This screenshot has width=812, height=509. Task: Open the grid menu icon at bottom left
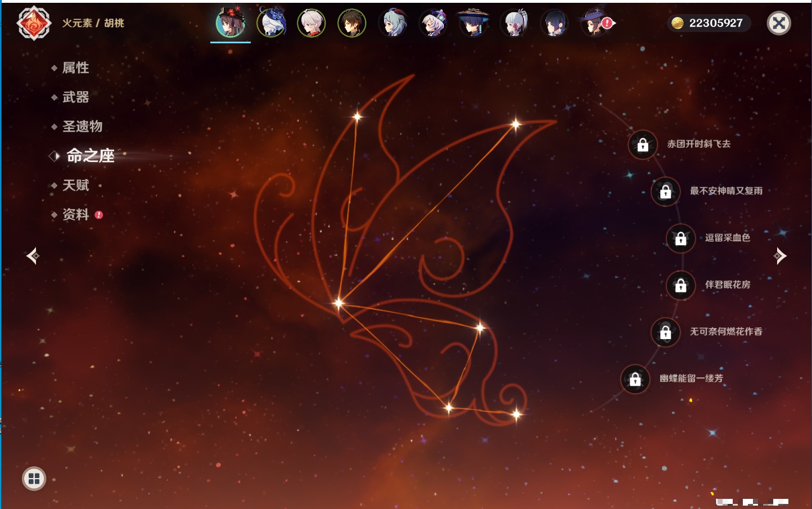34,479
